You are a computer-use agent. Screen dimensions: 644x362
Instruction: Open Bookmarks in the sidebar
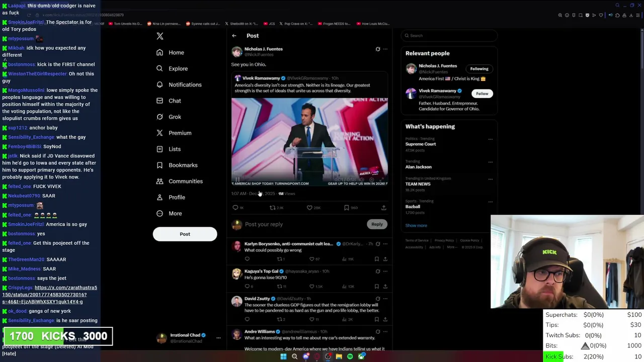pos(177,165)
